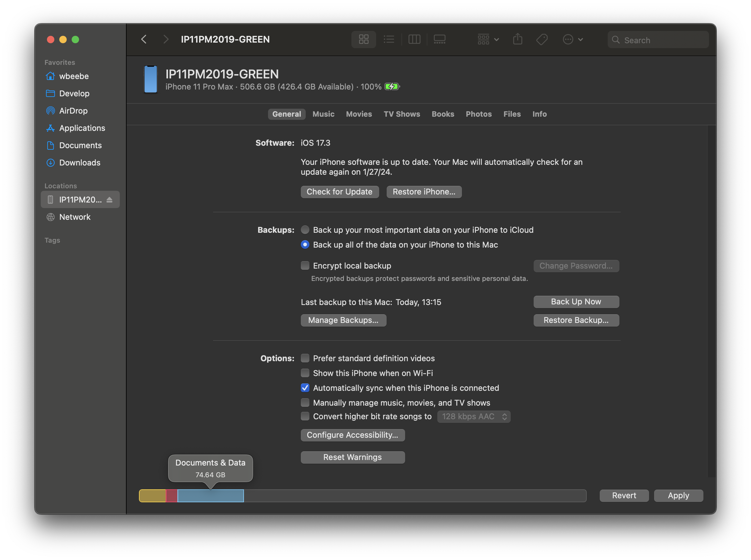This screenshot has height=560, width=751.
Task: Open Downloads in sidebar
Action: [80, 162]
